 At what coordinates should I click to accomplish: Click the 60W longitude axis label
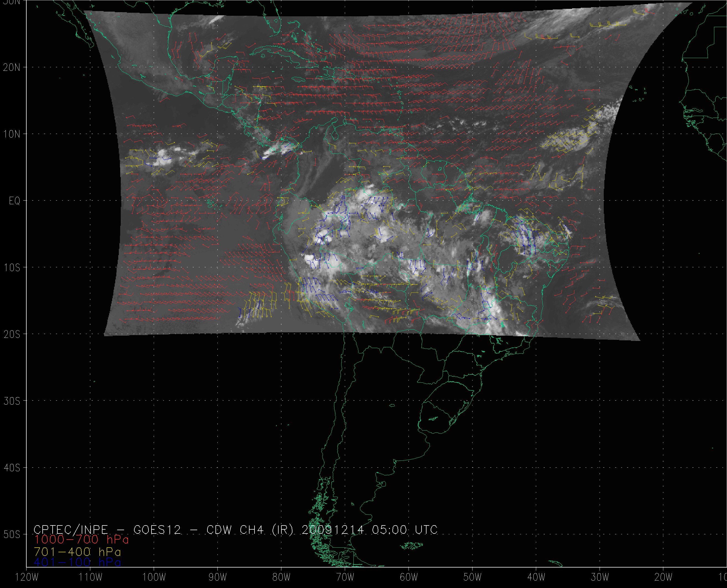409,577
